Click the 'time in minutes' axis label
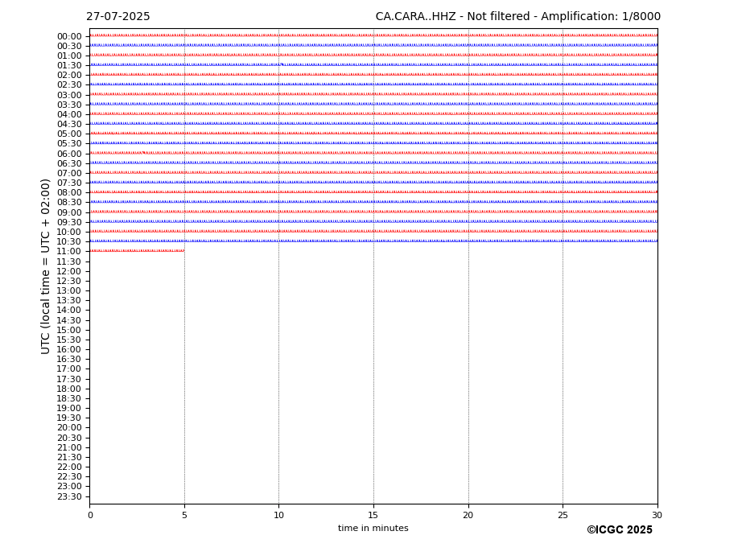Screen dimensions: 746x560 373,528
